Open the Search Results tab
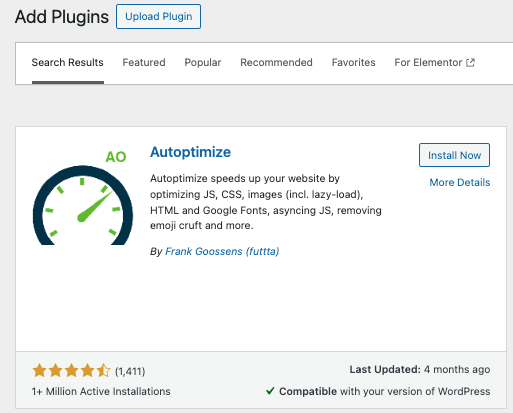This screenshot has height=413, width=513. pos(68,62)
